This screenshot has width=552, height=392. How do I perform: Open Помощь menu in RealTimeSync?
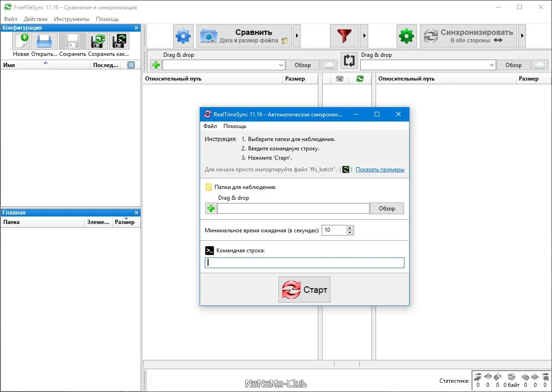point(235,126)
